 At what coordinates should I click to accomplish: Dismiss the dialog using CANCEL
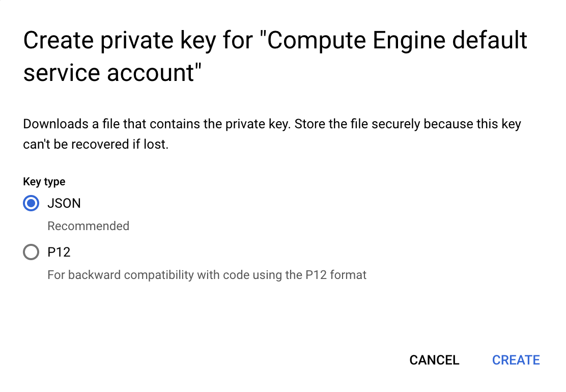point(434,360)
